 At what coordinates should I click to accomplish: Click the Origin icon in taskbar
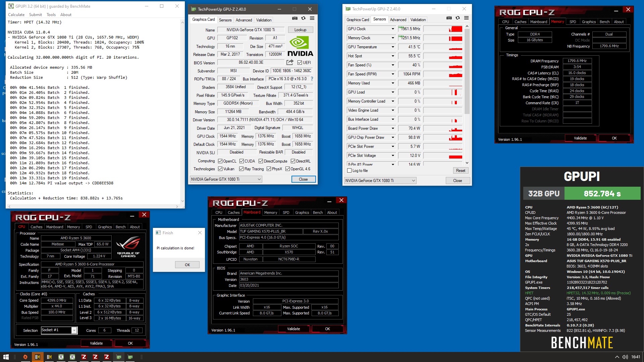pos(25,357)
